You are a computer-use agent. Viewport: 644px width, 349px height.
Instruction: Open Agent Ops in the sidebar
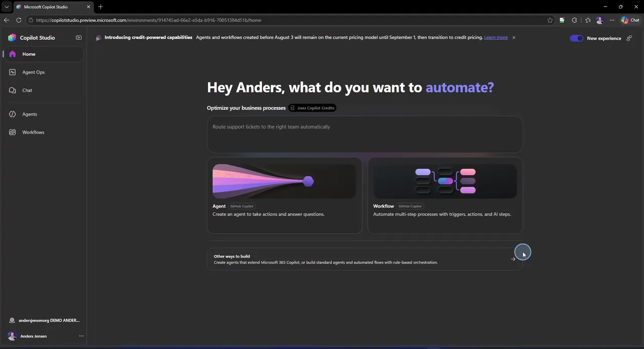tap(43, 72)
